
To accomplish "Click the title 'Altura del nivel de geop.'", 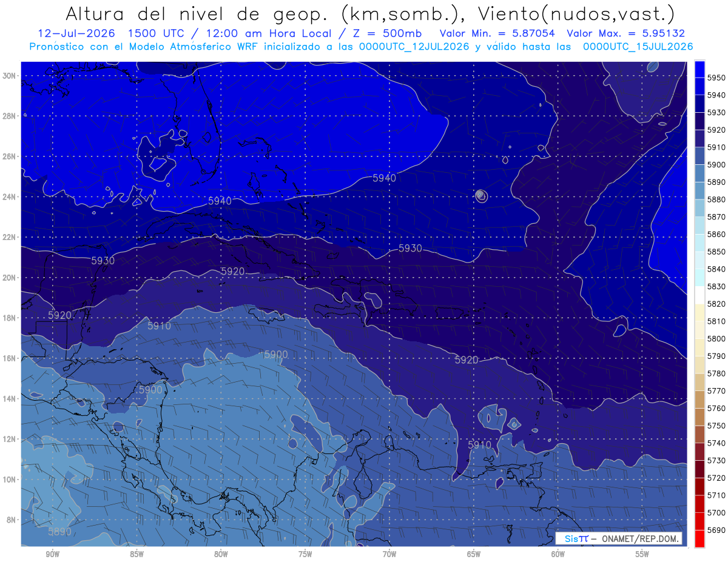I will [x=197, y=15].
